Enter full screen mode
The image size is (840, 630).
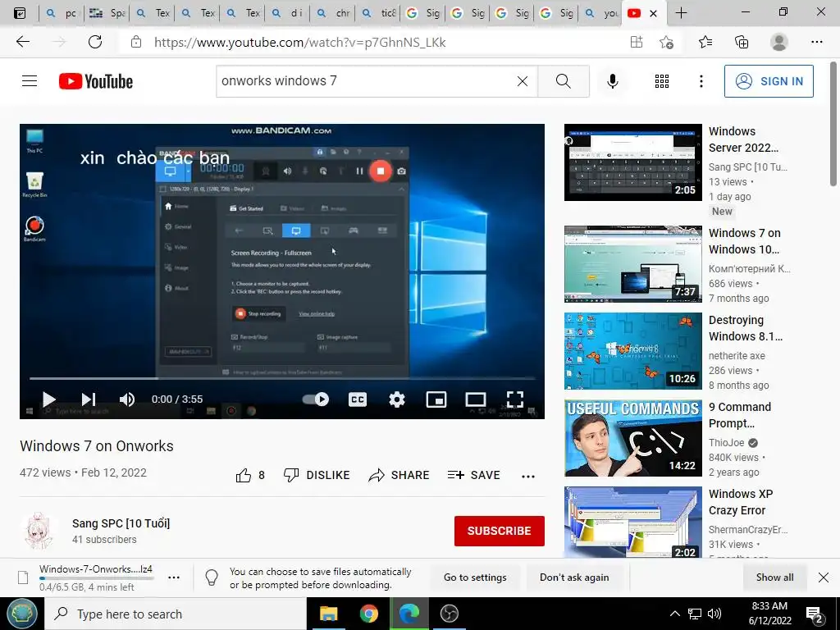[515, 399]
